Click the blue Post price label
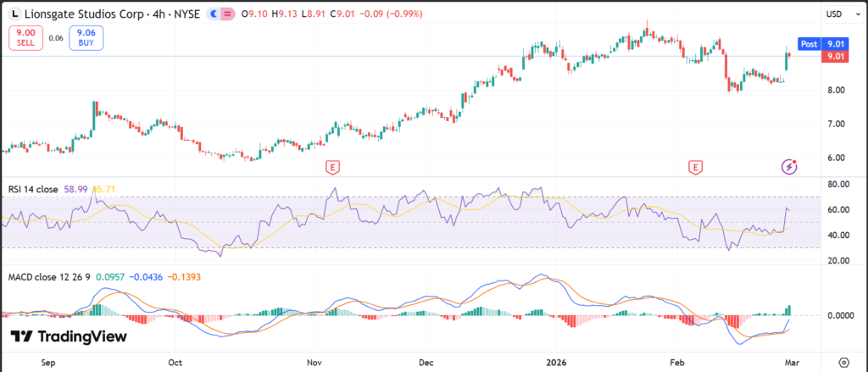Image resolution: width=868 pixels, height=372 pixels. (810, 43)
